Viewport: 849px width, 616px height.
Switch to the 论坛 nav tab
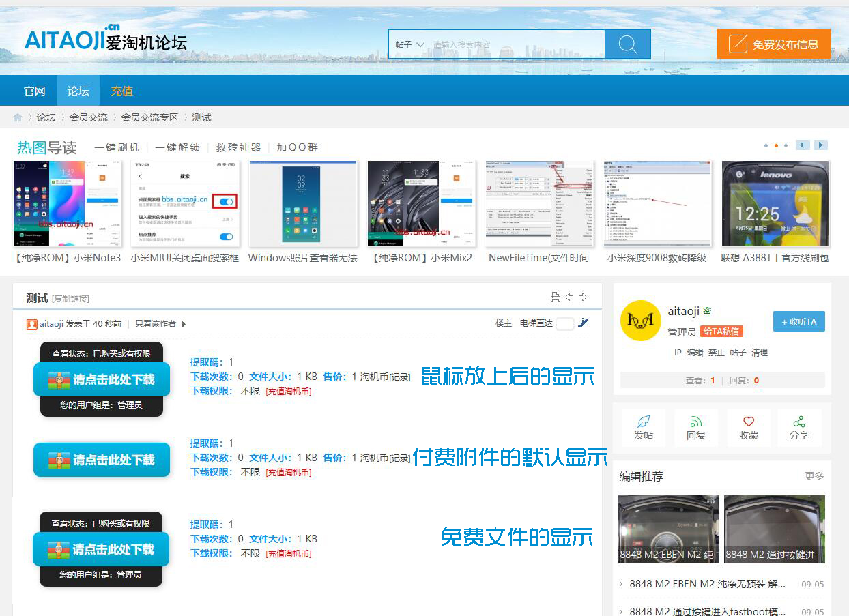click(x=78, y=91)
